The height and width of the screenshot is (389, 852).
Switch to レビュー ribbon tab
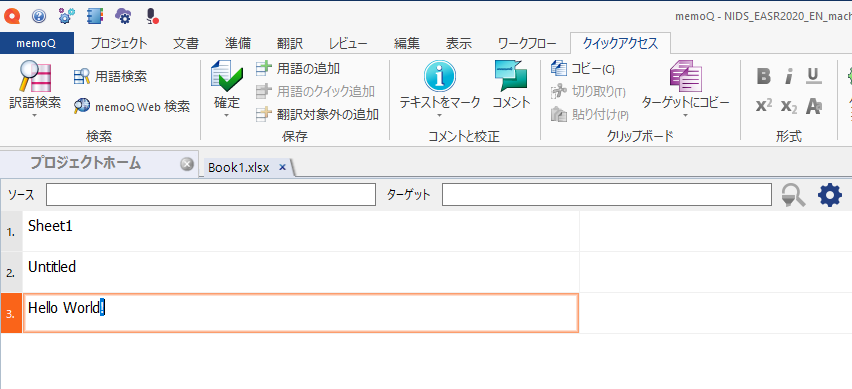coord(348,43)
